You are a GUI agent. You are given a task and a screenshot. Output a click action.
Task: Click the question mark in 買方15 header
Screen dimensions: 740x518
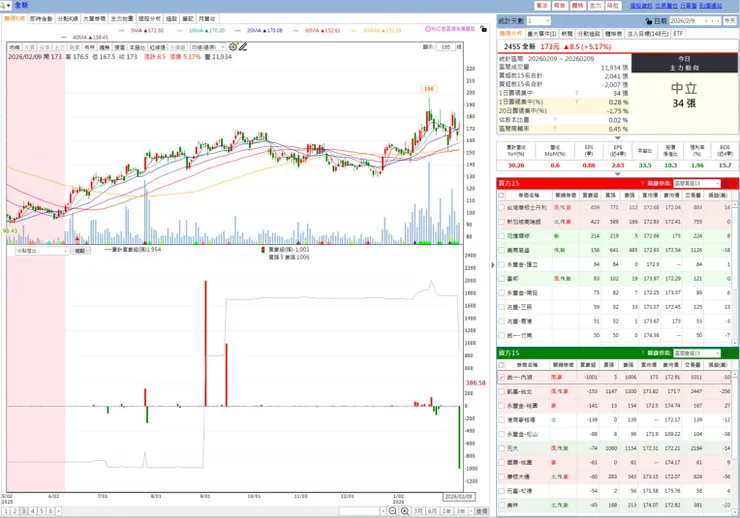[x=642, y=183]
